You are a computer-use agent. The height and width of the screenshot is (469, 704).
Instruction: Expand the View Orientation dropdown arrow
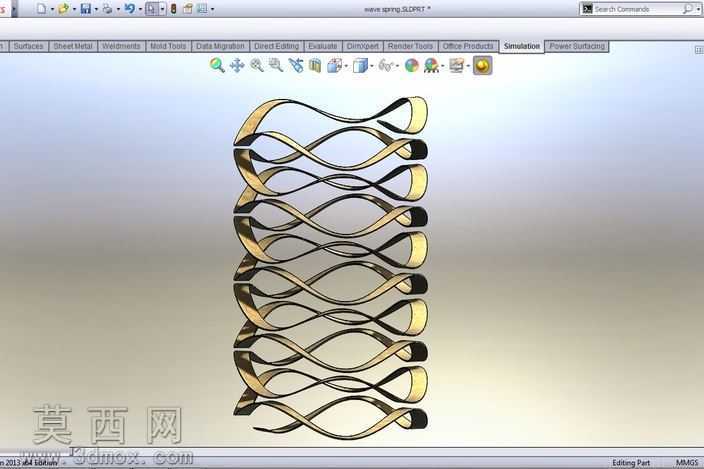coord(346,66)
